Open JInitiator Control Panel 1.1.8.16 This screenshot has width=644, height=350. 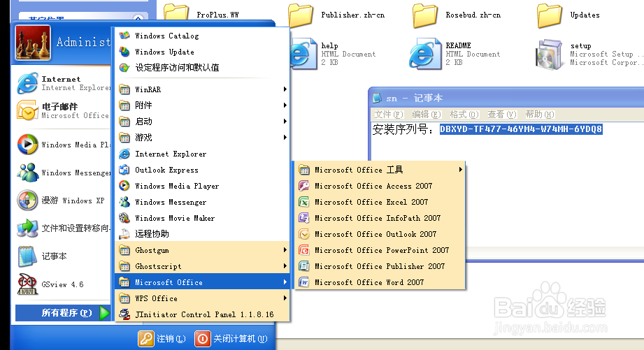point(203,314)
